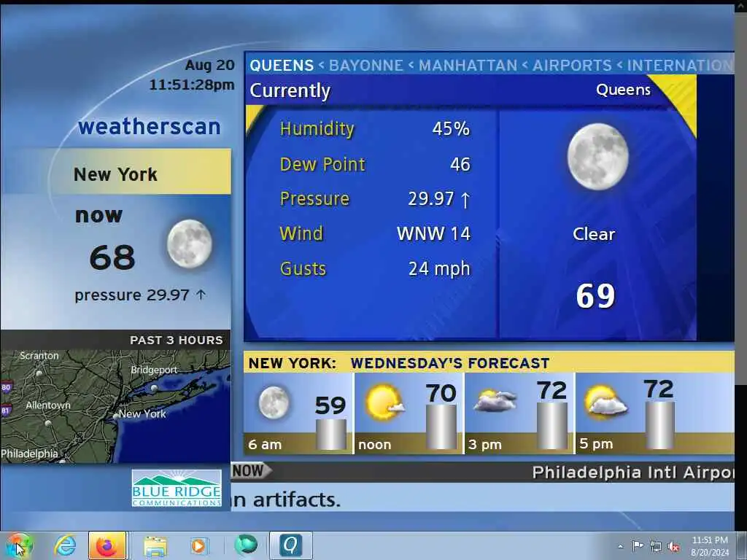Open the Action Center flag icon
747x560 pixels.
point(638,545)
